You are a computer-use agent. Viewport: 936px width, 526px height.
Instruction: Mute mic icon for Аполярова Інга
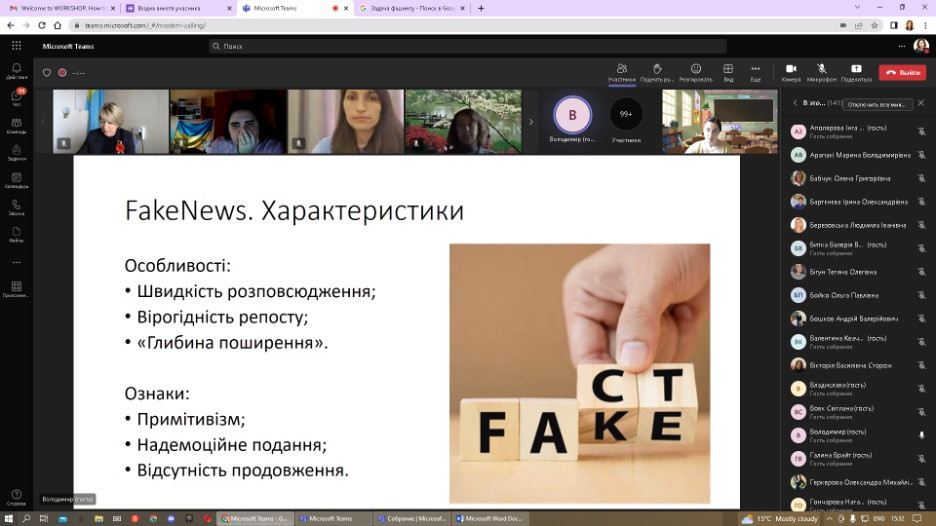click(x=922, y=131)
